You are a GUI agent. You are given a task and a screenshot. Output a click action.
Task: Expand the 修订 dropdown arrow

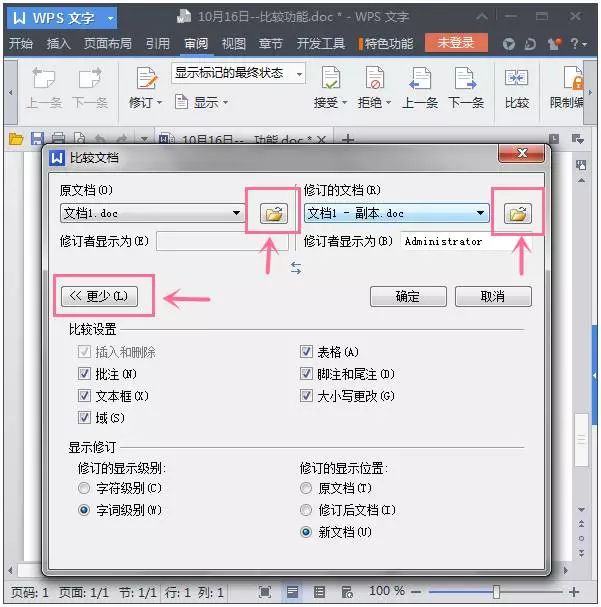159,103
